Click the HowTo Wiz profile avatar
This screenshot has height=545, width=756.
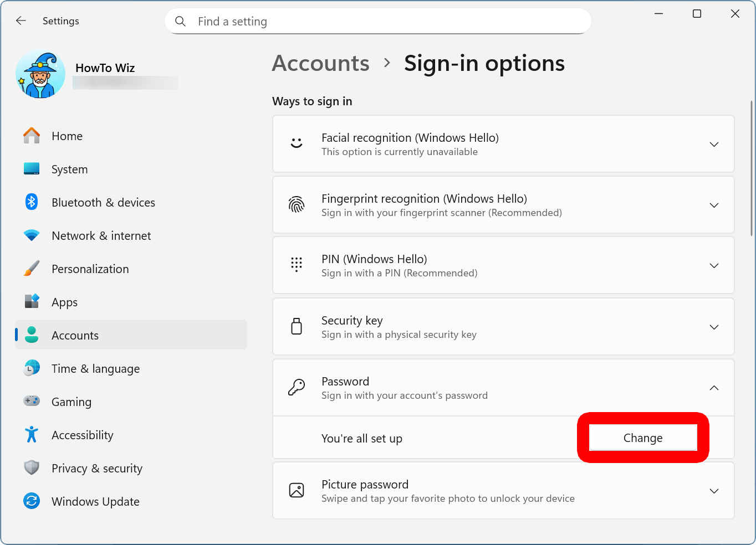40,74
